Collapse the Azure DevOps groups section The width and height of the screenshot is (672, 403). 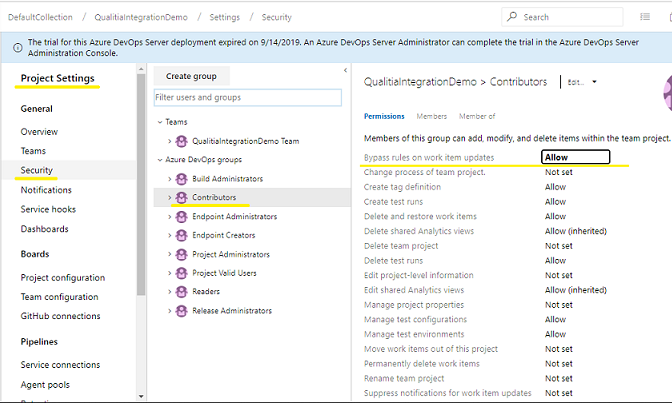tap(158, 160)
